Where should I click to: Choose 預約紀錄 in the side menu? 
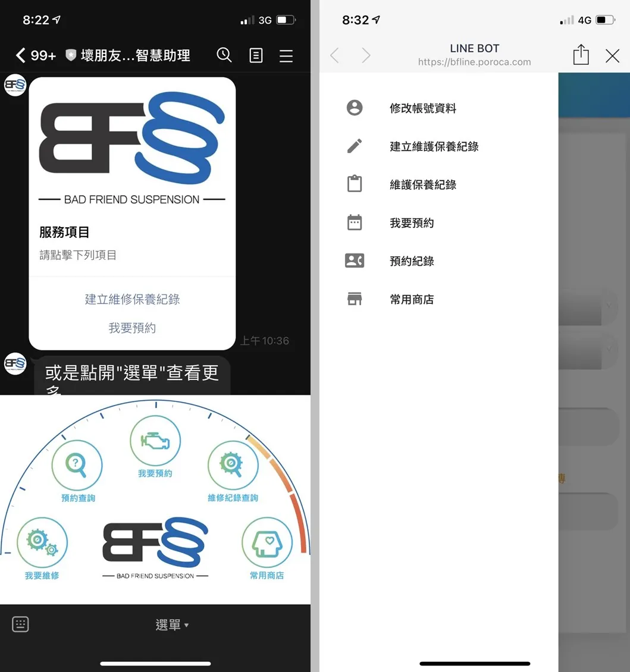(412, 261)
